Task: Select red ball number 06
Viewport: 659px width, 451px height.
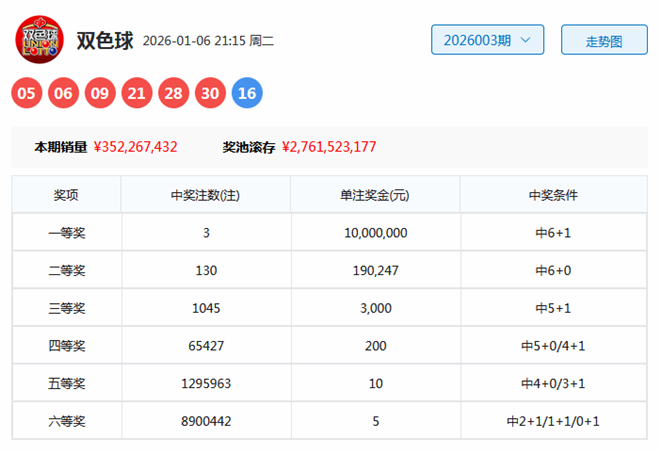Action: pyautogui.click(x=64, y=94)
